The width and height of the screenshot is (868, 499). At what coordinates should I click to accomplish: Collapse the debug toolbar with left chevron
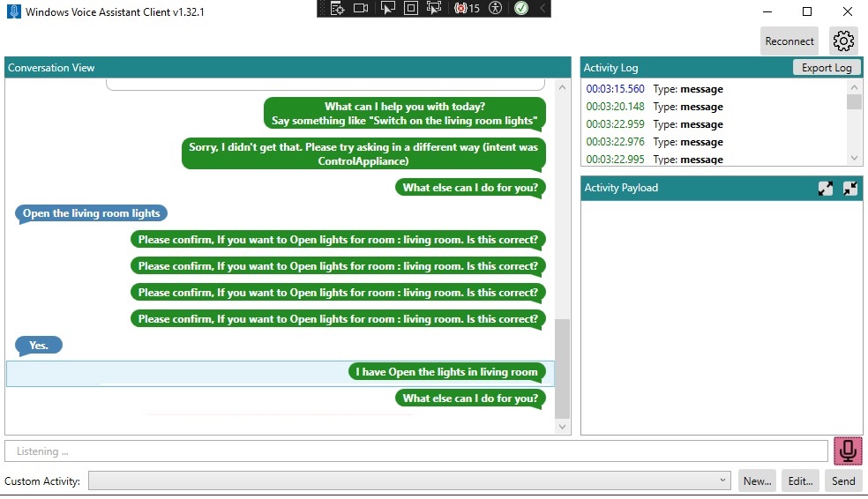(x=542, y=8)
